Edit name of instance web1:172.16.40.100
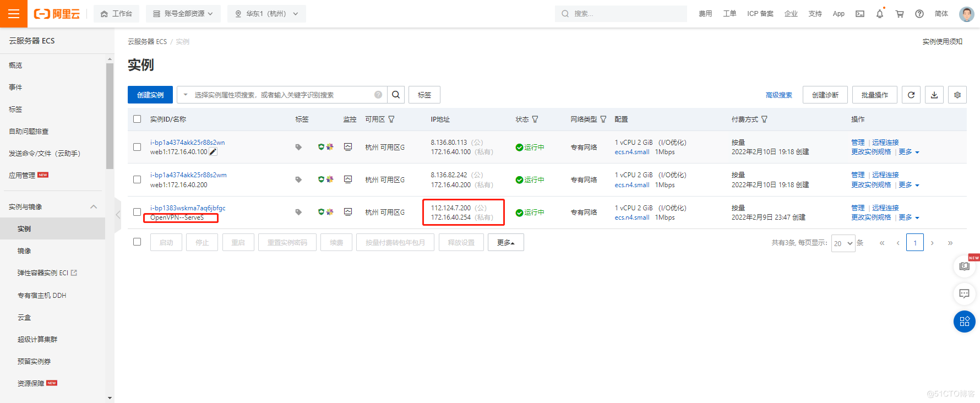Image resolution: width=980 pixels, height=403 pixels. tap(213, 152)
